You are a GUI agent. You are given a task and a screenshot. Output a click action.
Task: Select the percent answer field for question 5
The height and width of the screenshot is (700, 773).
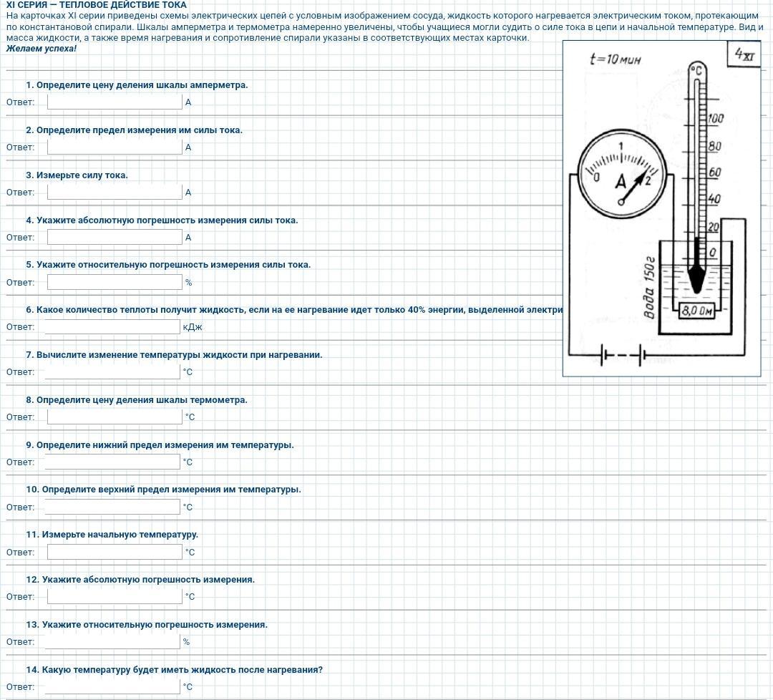(x=115, y=282)
